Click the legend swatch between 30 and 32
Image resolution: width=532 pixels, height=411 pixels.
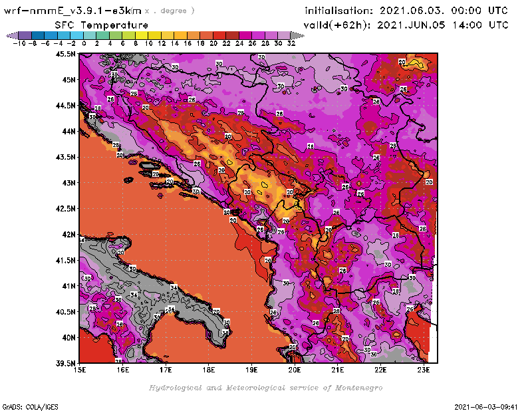284,35
